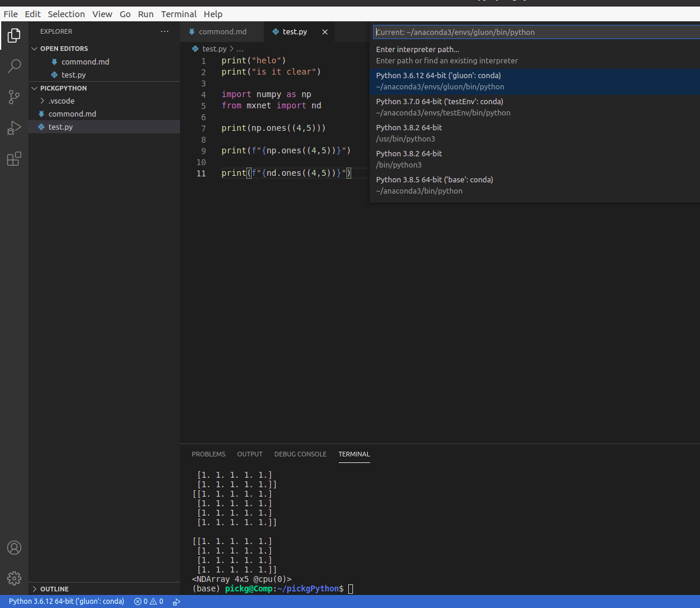This screenshot has width=700, height=608.
Task: Open commond.md under OPEN EDITORS
Action: click(85, 62)
